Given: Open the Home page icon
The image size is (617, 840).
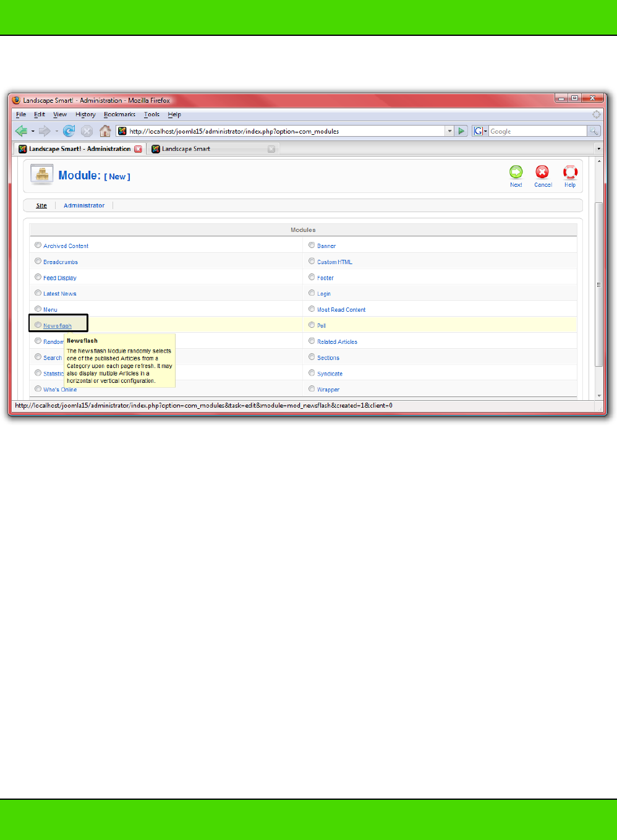Looking at the screenshot, I should 105,131.
